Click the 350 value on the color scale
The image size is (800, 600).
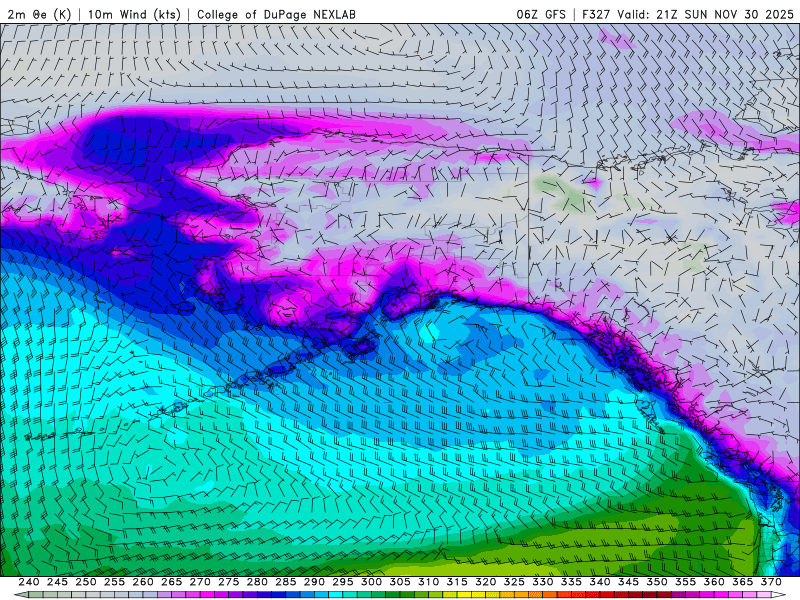657,582
